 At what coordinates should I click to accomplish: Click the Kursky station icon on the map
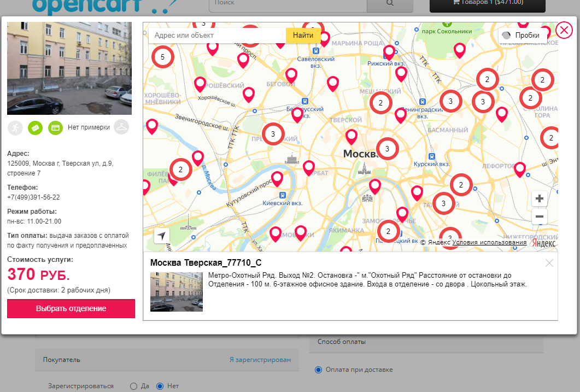pos(431,156)
